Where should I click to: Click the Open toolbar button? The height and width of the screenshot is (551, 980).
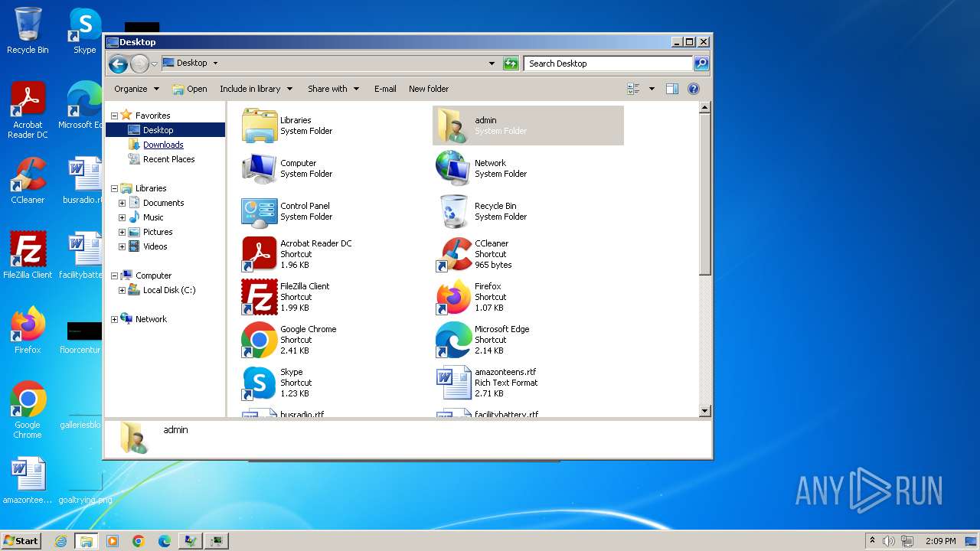click(190, 89)
